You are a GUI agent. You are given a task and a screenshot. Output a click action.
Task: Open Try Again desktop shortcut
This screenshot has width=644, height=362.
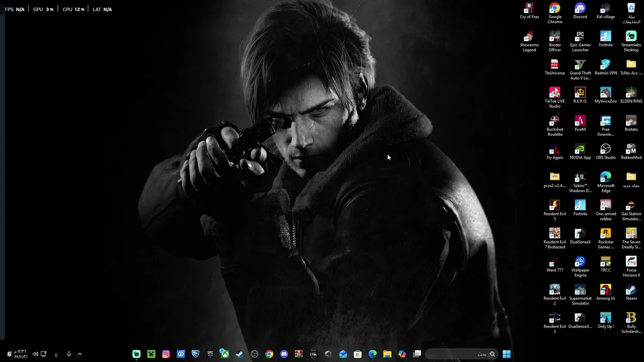pyautogui.click(x=554, y=152)
